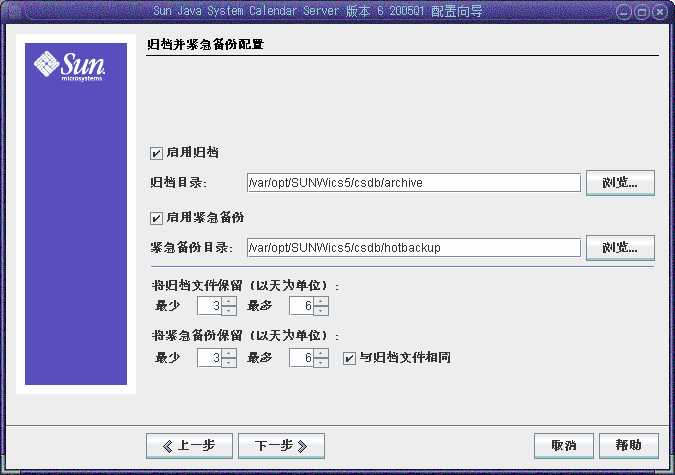Screen dimensions: 675x475
Task: Open 帮助 button
Action: (629, 446)
